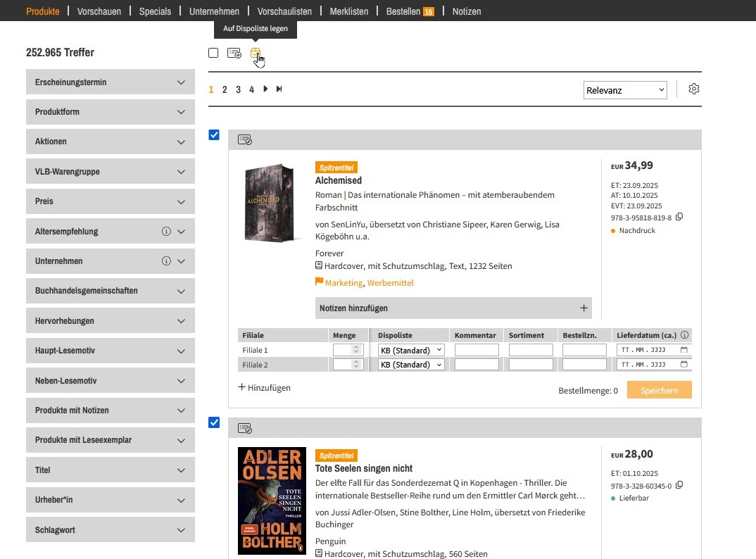Copy ISBN of Tote Seelen singen nicht

click(679, 485)
